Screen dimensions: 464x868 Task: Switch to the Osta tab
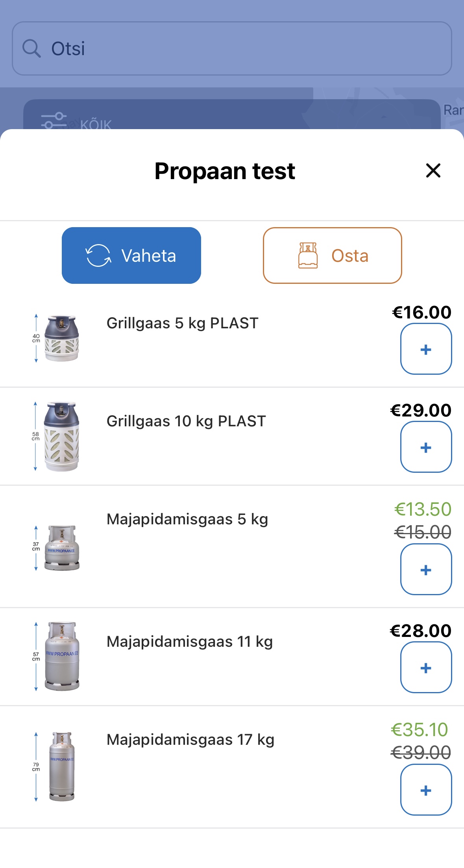coord(332,255)
